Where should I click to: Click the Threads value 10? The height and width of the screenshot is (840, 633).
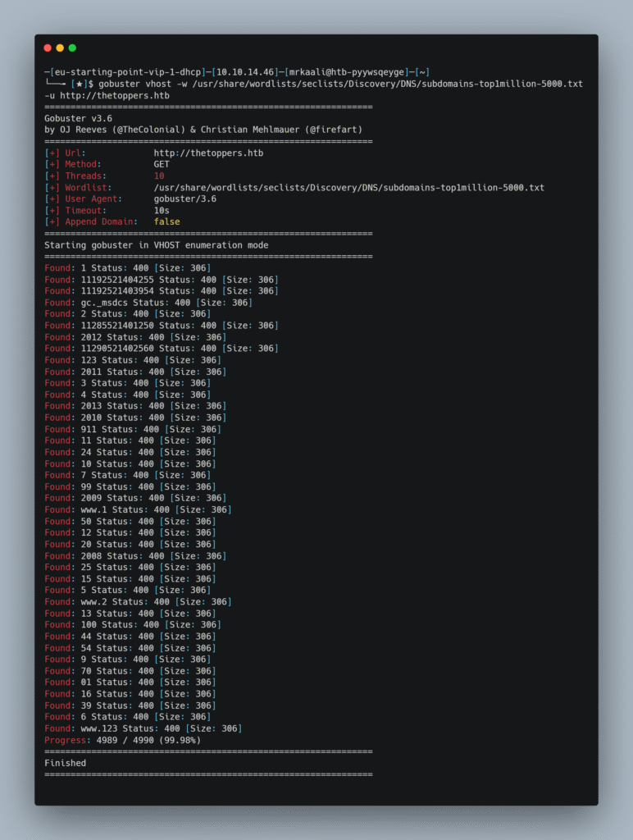coord(158,176)
